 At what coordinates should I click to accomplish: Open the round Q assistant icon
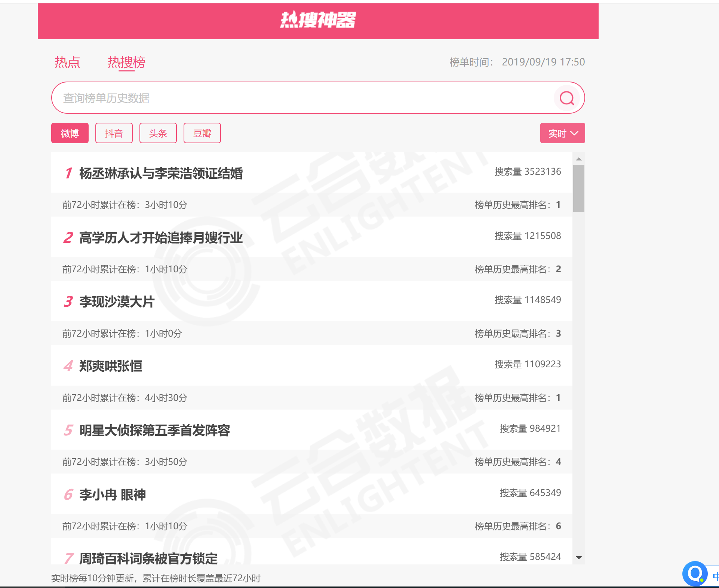tap(695, 574)
